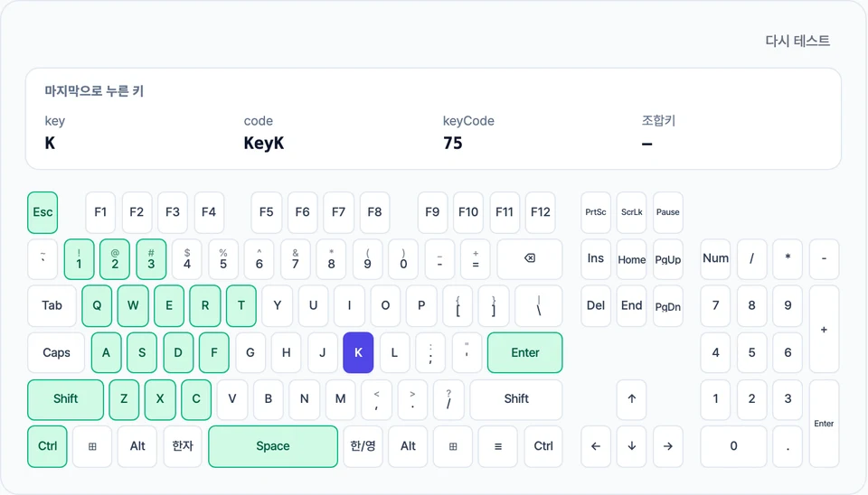Click the right arrow key

668,446
